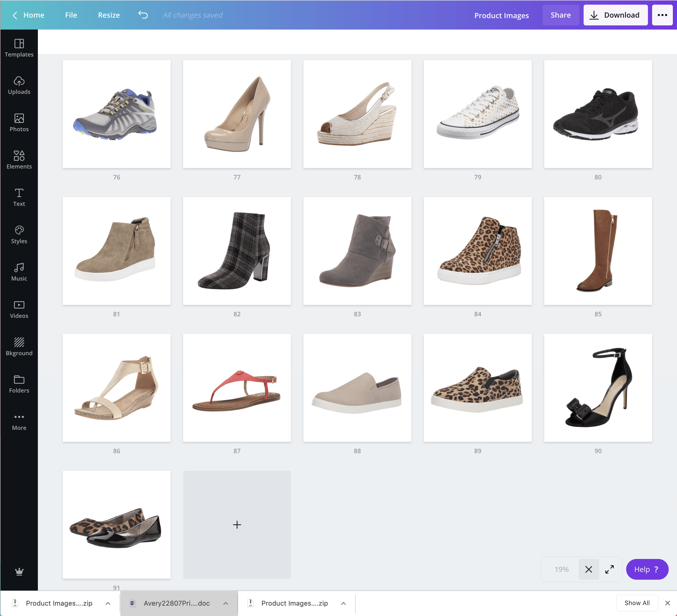Open the Resize menu
Viewport: 677px width, 616px height.
tap(109, 15)
